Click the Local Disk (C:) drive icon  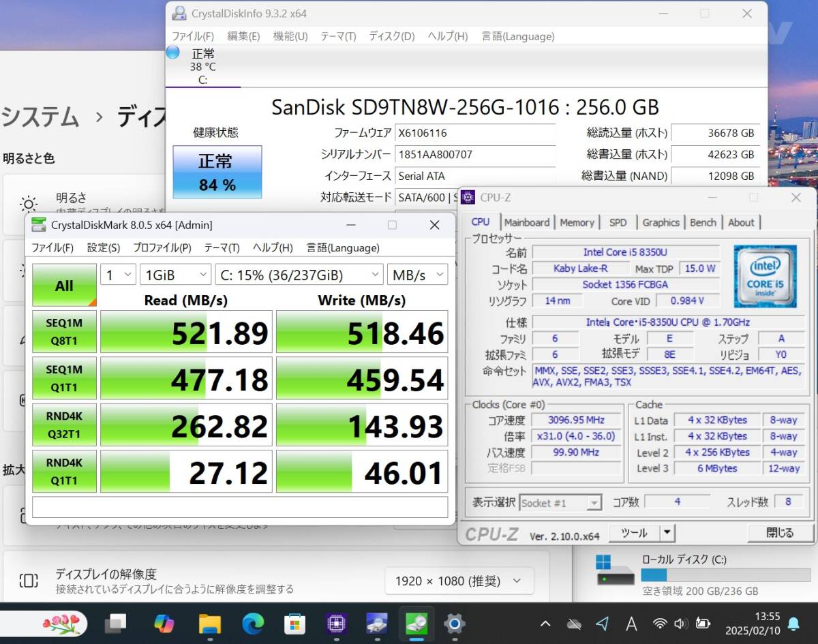pos(616,571)
